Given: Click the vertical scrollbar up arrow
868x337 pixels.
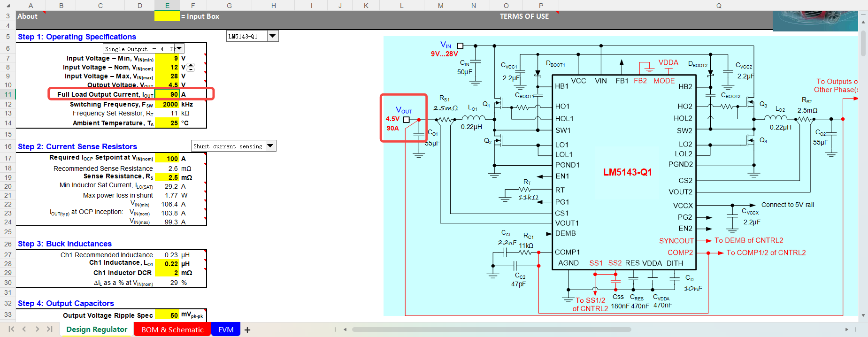Looking at the screenshot, I should click(863, 22).
